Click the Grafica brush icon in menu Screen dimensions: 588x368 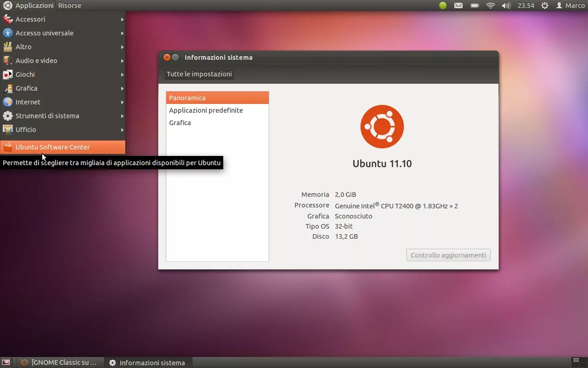click(x=8, y=88)
